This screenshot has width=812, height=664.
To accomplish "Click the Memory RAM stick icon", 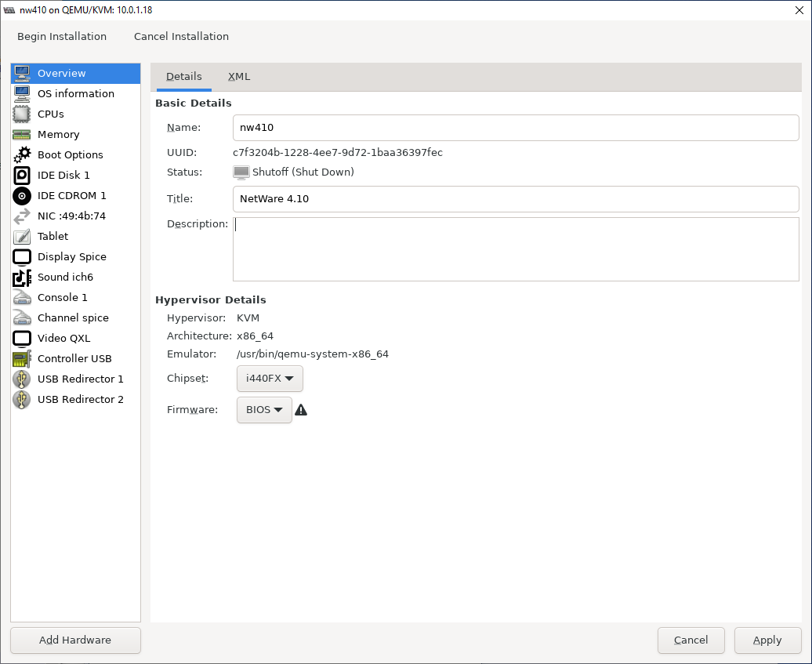I will pos(22,135).
